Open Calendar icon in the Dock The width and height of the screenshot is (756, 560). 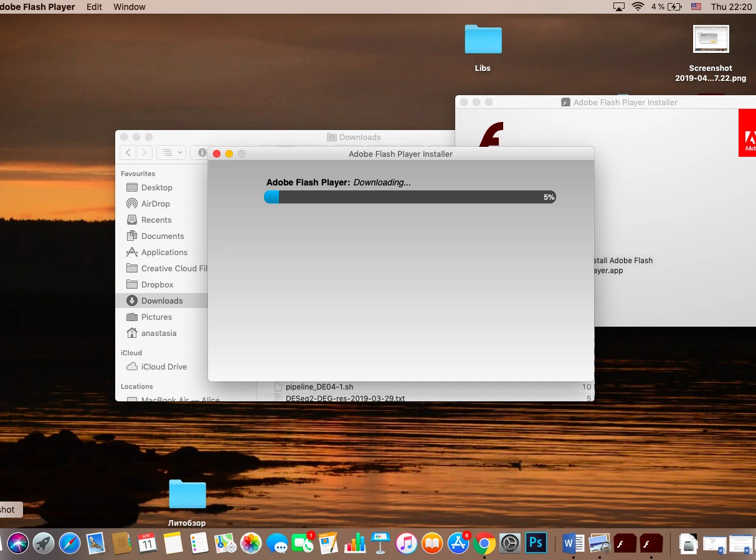147,543
